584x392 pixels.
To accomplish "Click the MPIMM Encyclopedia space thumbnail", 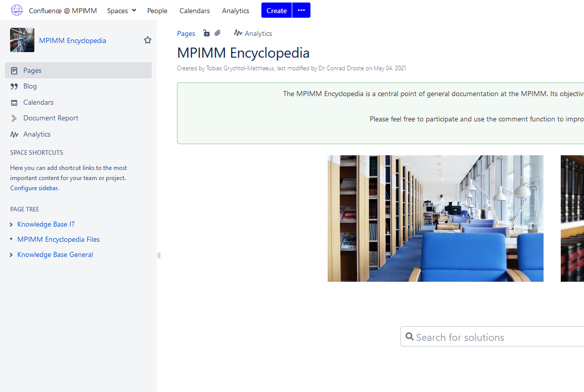I will click(22, 40).
